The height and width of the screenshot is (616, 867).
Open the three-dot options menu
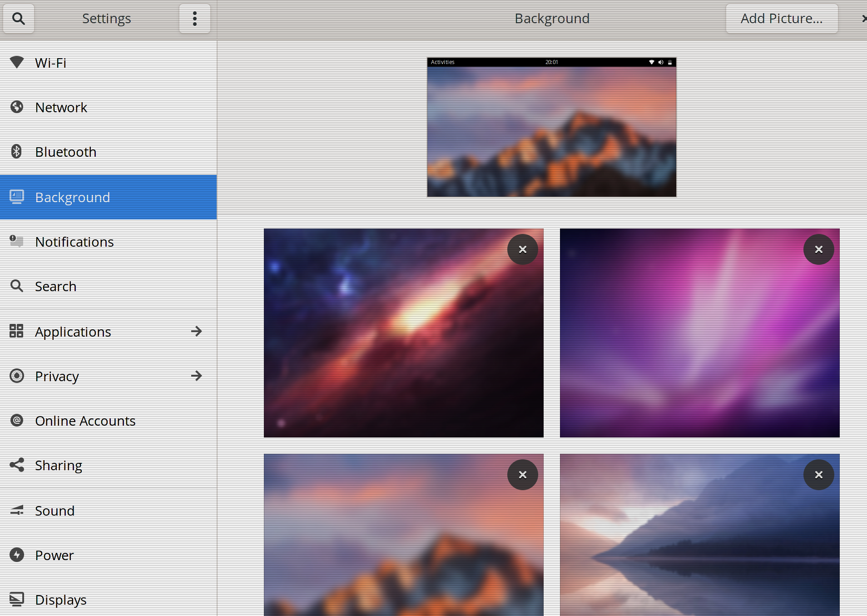point(194,18)
